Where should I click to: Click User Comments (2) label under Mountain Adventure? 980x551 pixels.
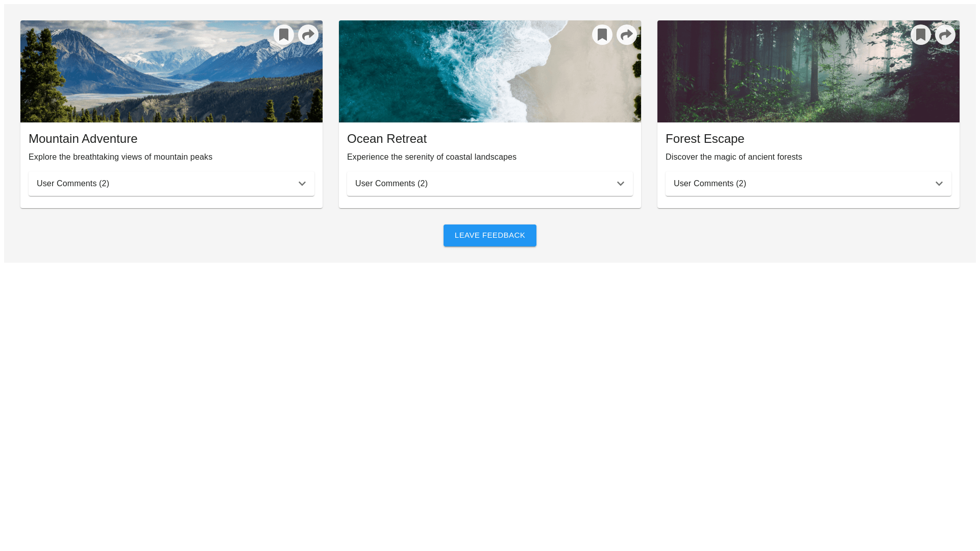click(73, 184)
